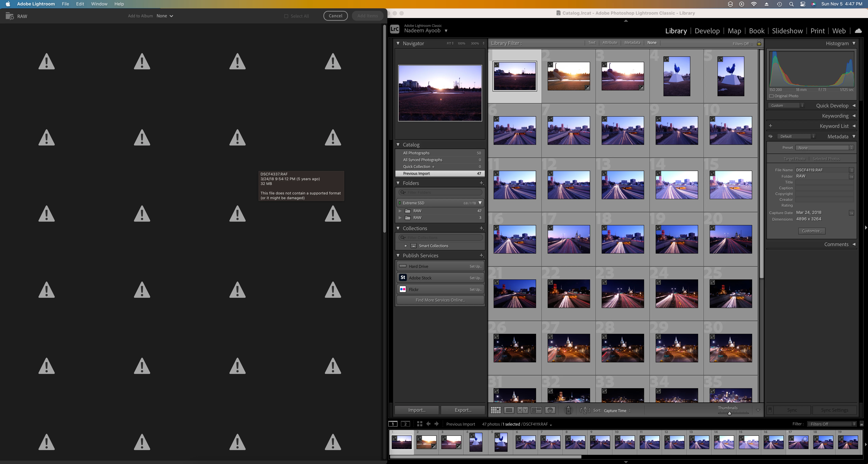
Task: Open the Window menu
Action: click(99, 4)
